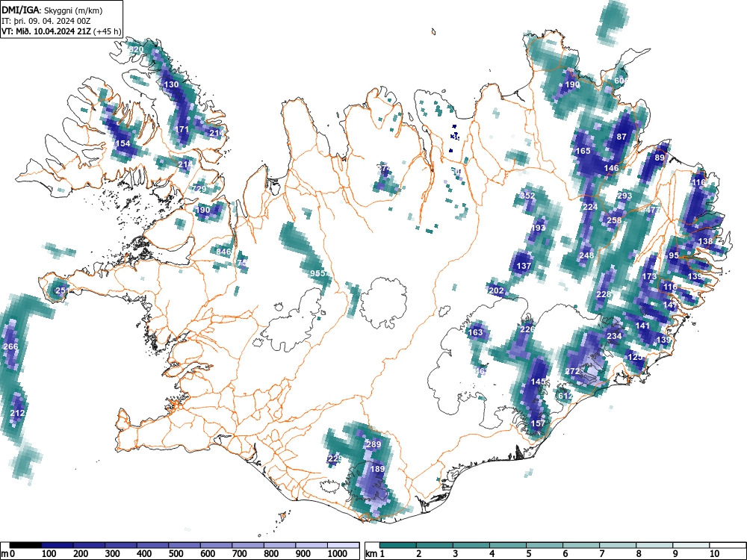Screen dimensions: 747x560
Task: Click the legend swatch between 500 and 600 m
Action: coord(185,545)
